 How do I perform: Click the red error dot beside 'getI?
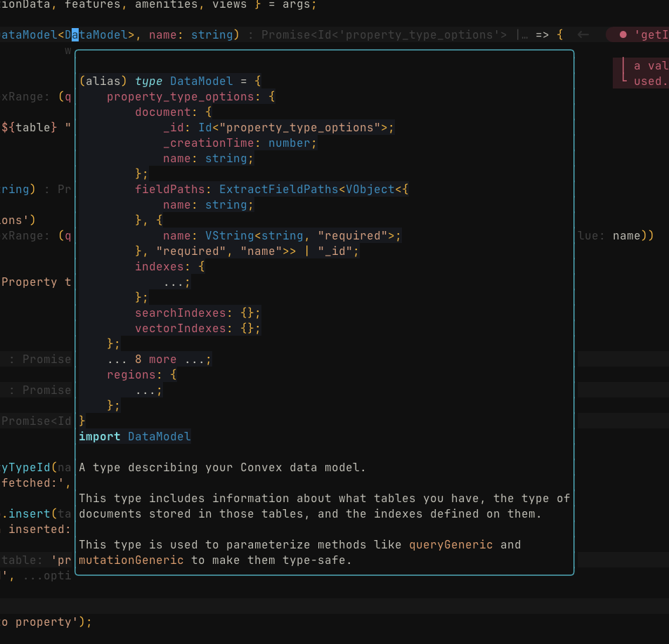pyautogui.click(x=623, y=34)
